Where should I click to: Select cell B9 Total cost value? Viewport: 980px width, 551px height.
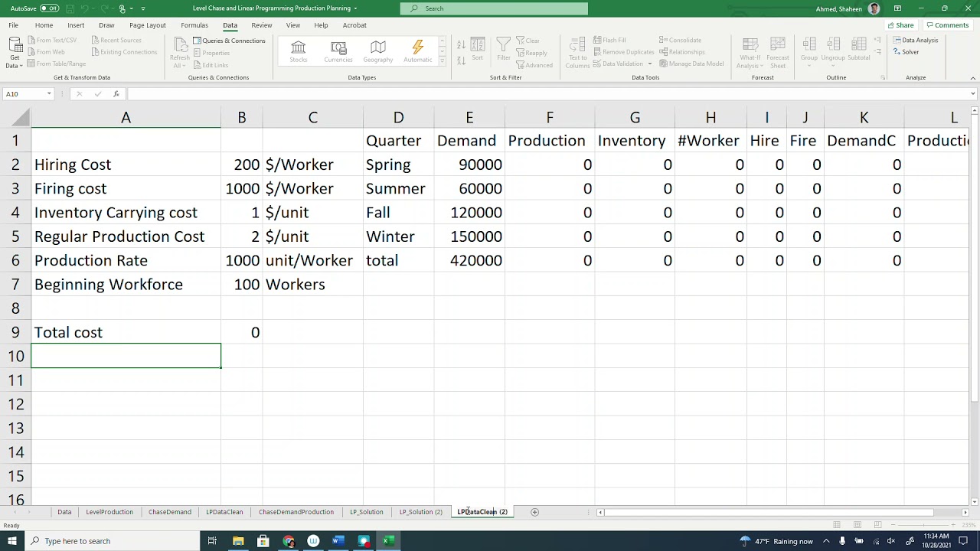coord(242,332)
